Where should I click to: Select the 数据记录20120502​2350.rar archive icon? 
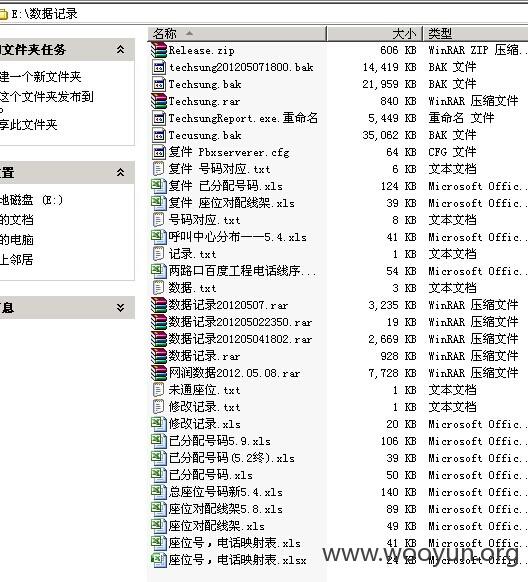(x=159, y=322)
